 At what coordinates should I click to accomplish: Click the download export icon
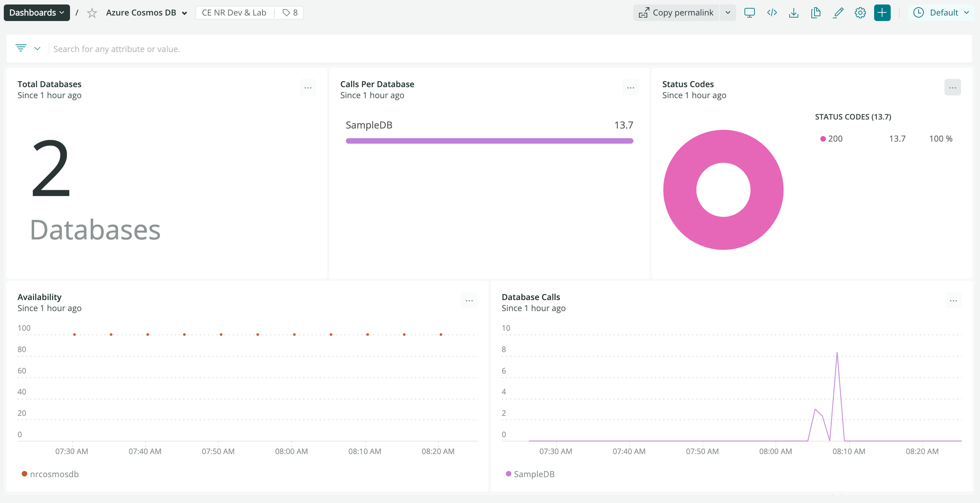793,13
